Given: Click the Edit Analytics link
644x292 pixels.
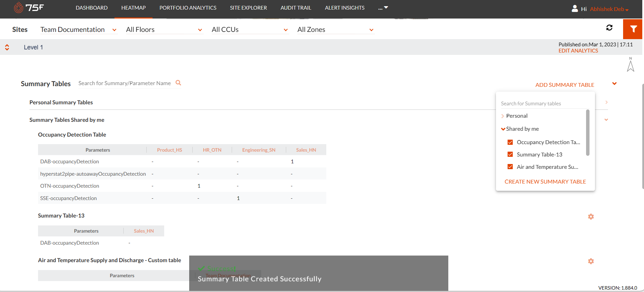Looking at the screenshot, I should click(x=578, y=51).
